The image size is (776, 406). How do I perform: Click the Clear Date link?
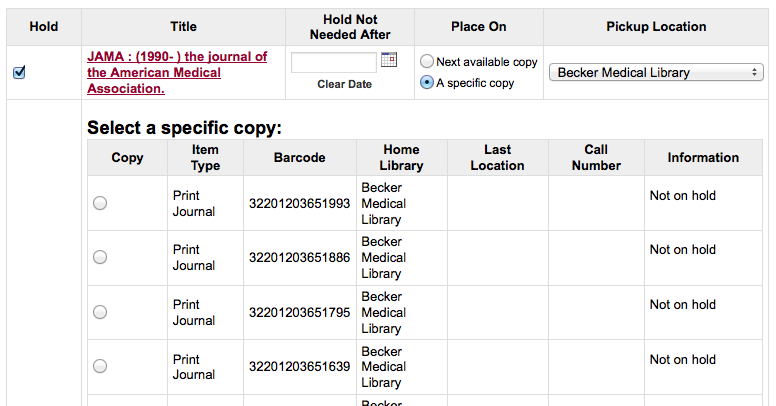pyautogui.click(x=344, y=84)
